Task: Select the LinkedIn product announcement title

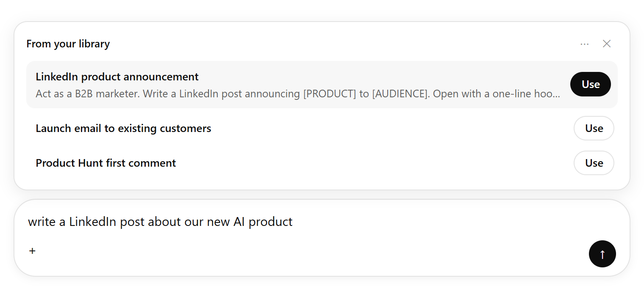Action: [117, 77]
